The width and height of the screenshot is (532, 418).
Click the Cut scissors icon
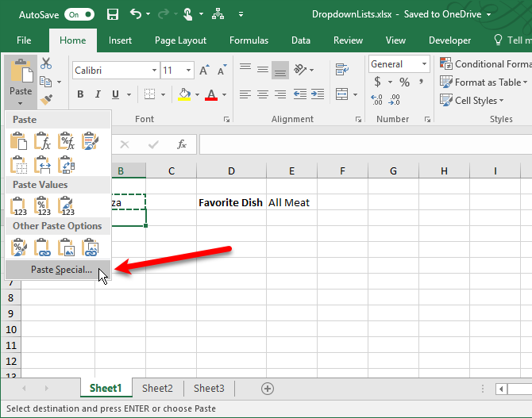(x=46, y=63)
